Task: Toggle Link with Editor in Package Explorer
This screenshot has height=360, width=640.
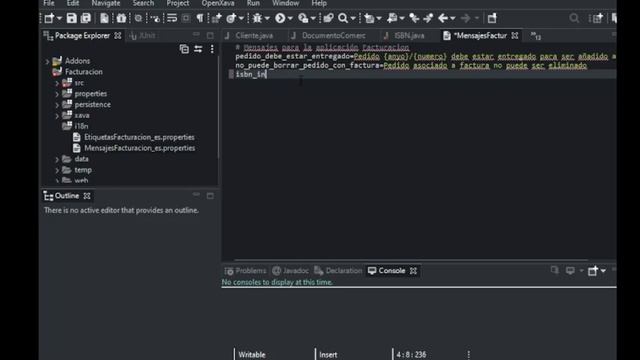Action: point(198,49)
